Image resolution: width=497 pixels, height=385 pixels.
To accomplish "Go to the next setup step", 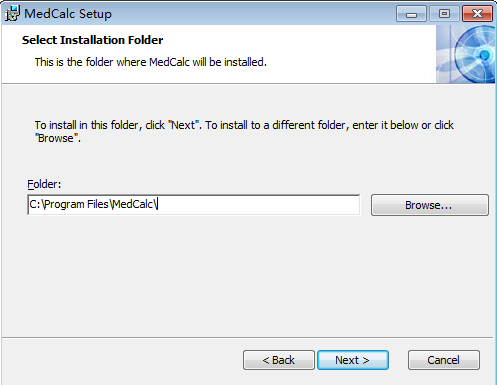I will pyautogui.click(x=353, y=360).
